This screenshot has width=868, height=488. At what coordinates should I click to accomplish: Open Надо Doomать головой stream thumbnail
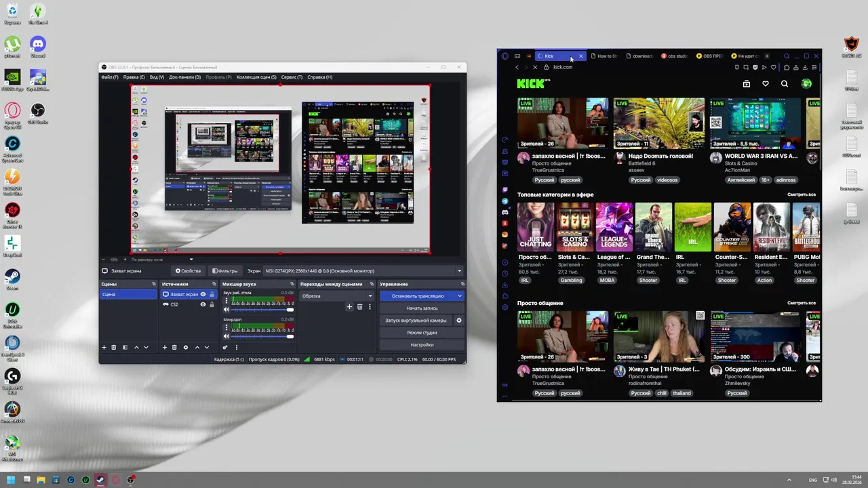click(x=658, y=123)
